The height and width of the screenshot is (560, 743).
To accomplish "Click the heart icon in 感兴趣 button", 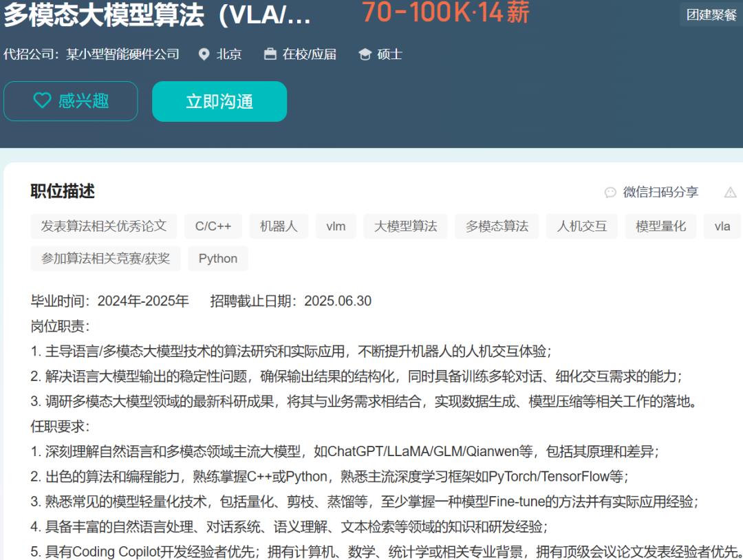I will pos(42,100).
